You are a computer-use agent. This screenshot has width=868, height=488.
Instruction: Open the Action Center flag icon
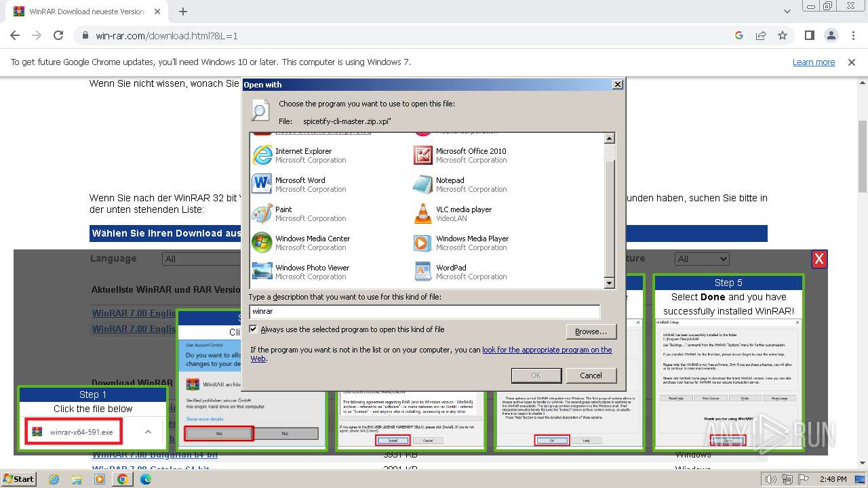pos(802,479)
